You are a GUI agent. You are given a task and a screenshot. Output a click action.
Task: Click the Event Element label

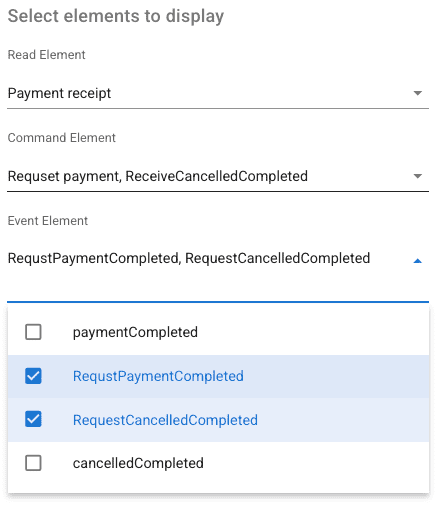click(48, 221)
